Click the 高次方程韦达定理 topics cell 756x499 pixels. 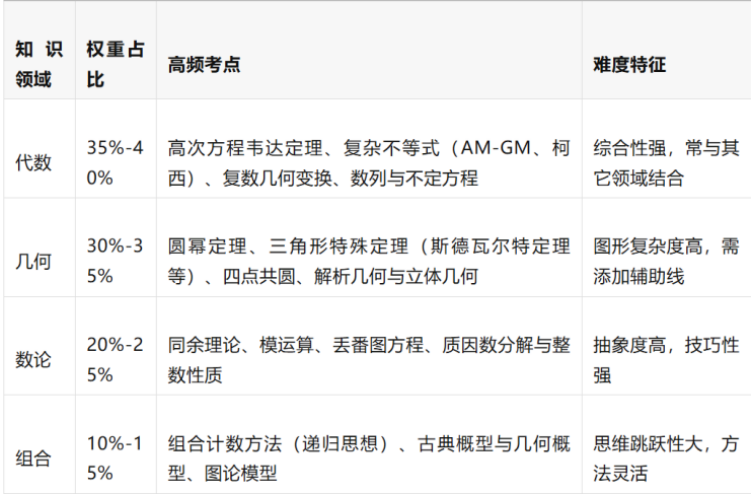(369, 162)
